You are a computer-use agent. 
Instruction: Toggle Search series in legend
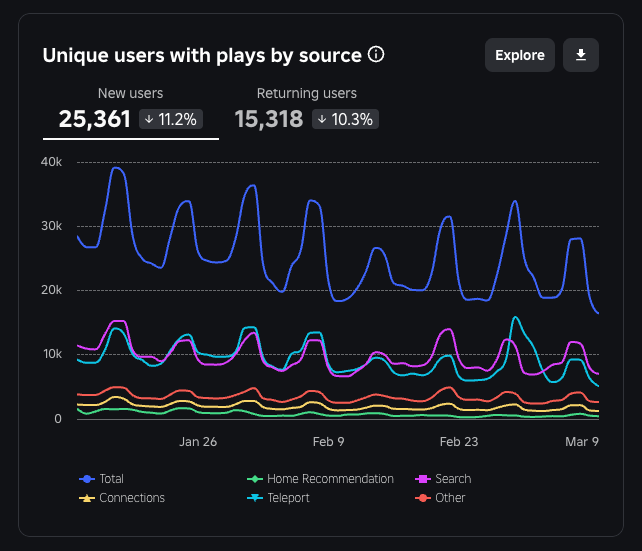coord(443,479)
